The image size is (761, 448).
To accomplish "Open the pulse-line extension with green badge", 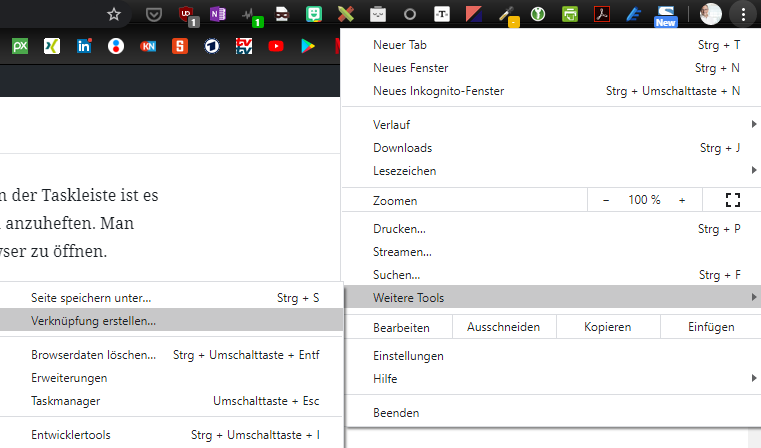I will pyautogui.click(x=251, y=16).
